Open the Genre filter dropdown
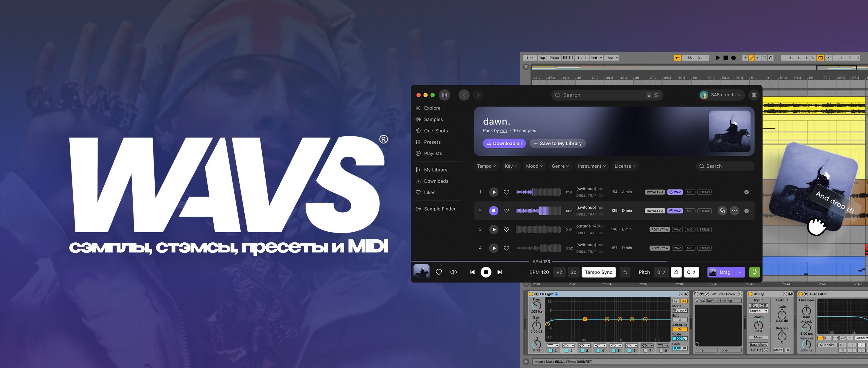The height and width of the screenshot is (368, 868). click(560, 166)
